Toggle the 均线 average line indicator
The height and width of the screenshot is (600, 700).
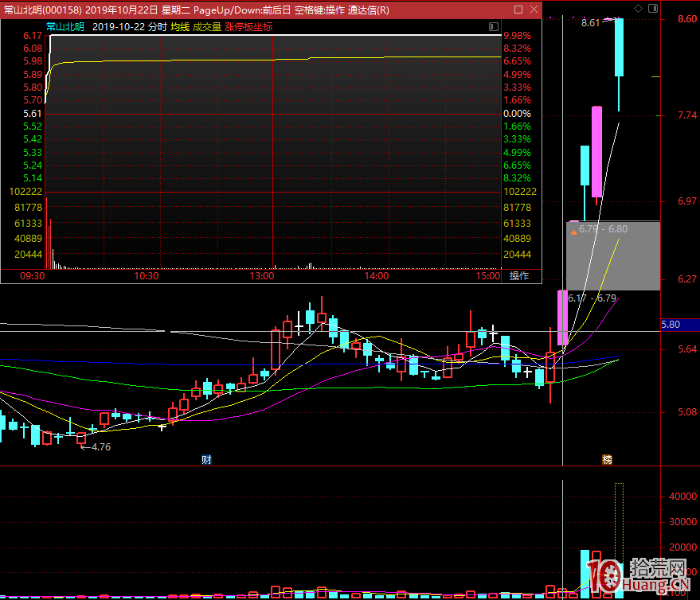click(x=180, y=26)
